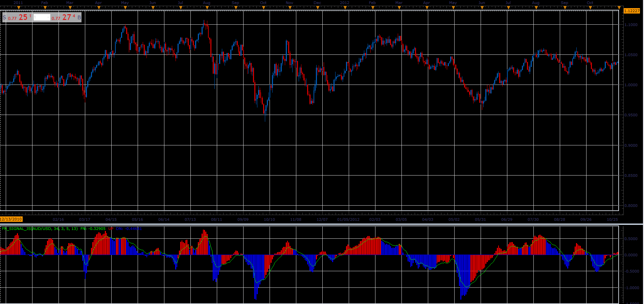Click the 0.0000 indicator axis label

click(631, 255)
